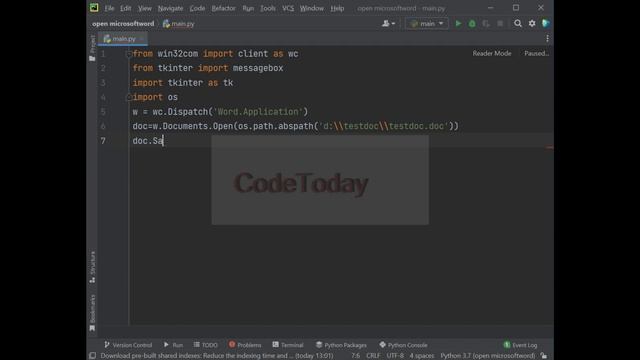Collapse the imports fold marker on line 1

click(x=129, y=53)
